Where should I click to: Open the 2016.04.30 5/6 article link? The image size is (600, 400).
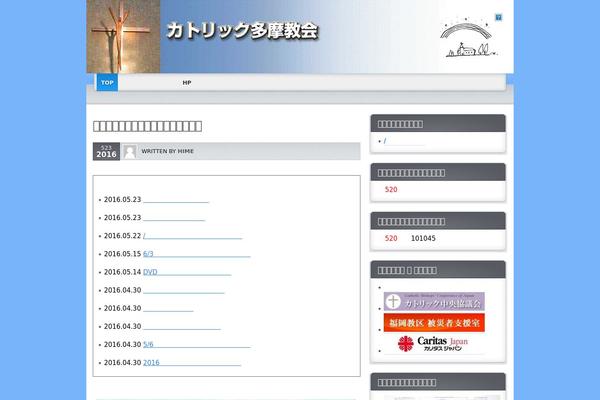[197, 344]
